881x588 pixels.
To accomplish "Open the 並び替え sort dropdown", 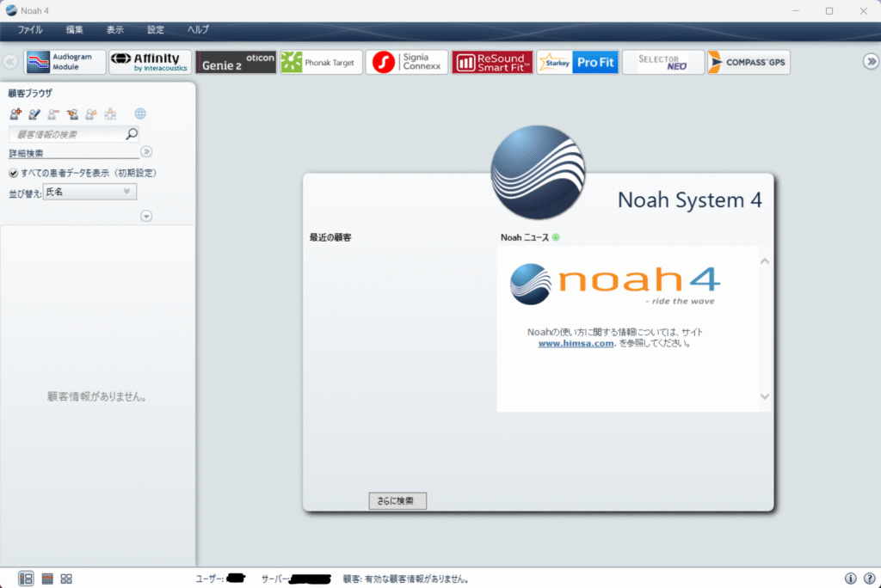I will coord(89,192).
